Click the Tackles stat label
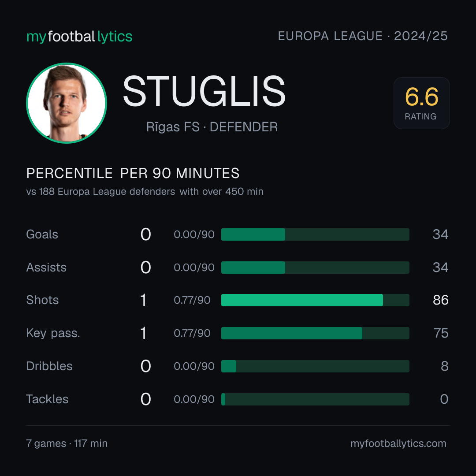 [47, 399]
